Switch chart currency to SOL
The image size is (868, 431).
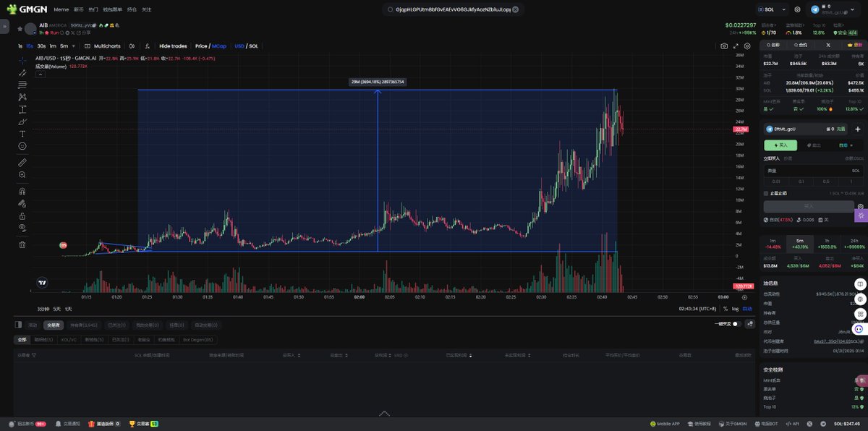tap(253, 46)
